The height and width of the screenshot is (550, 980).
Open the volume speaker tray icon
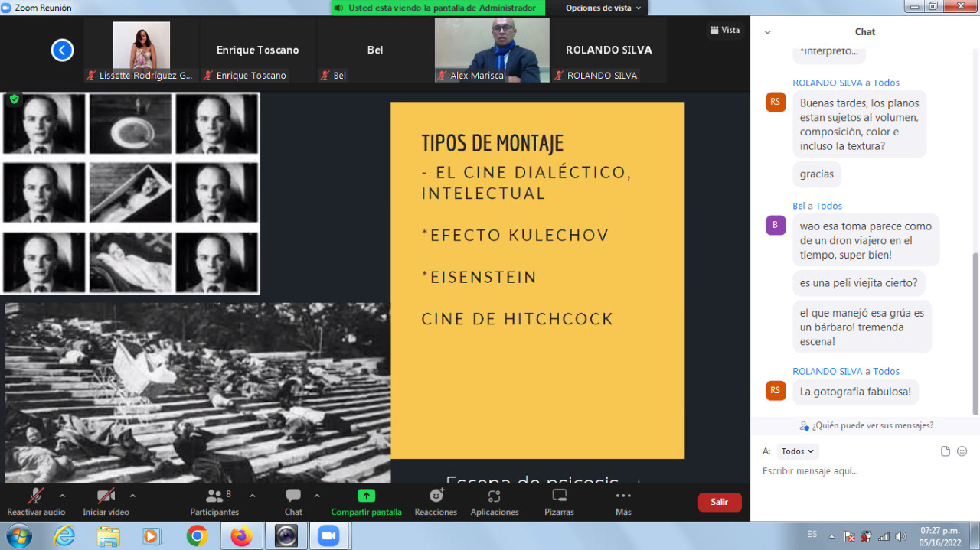[x=901, y=536]
